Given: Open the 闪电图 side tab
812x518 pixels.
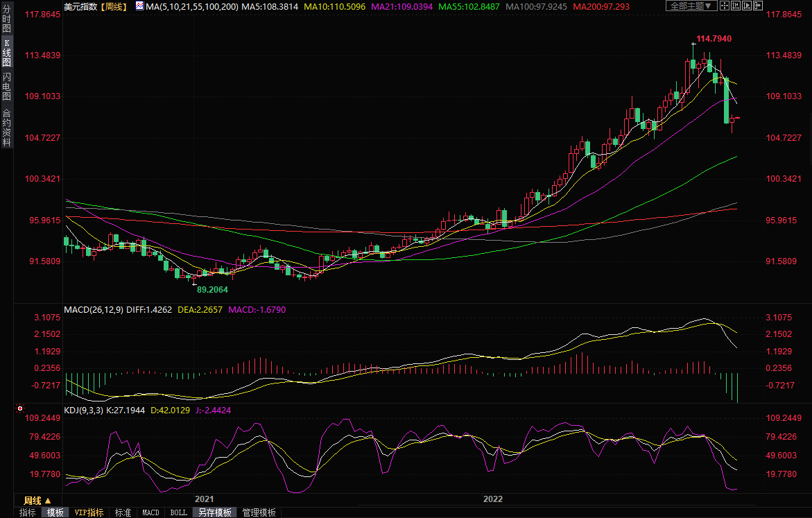Looking at the screenshot, I should [x=6, y=87].
